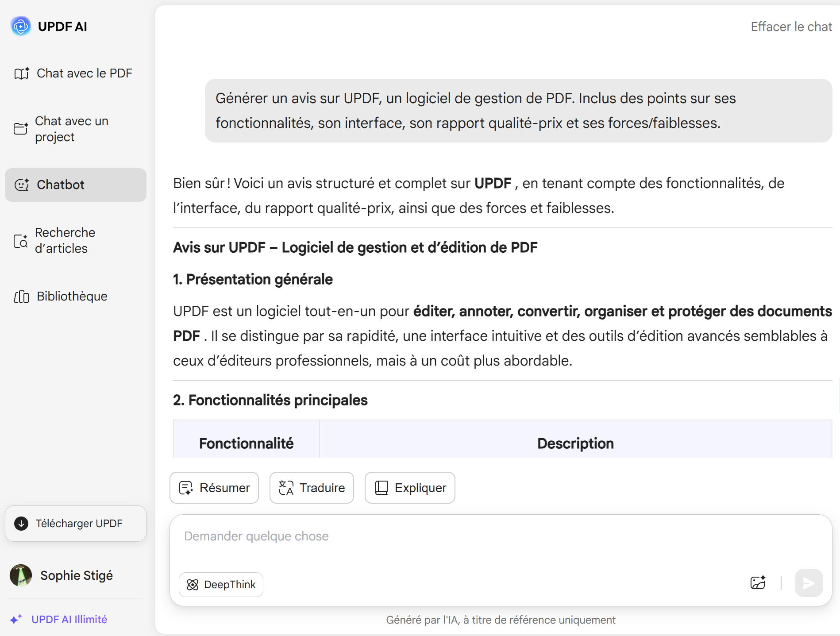Select the Chatbot sidebar item
The height and width of the screenshot is (636, 840).
75,185
